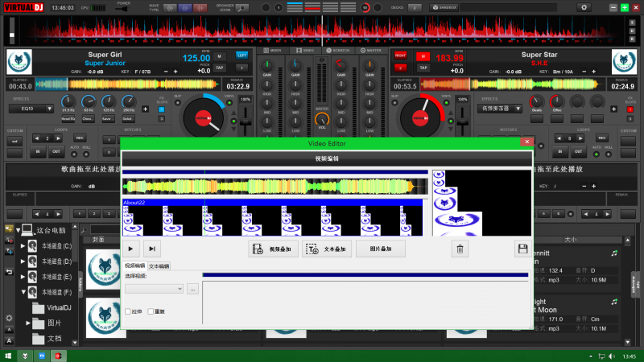Open the MIXER tab in the center panel
The height and width of the screenshot is (362, 644).
coord(273,51)
